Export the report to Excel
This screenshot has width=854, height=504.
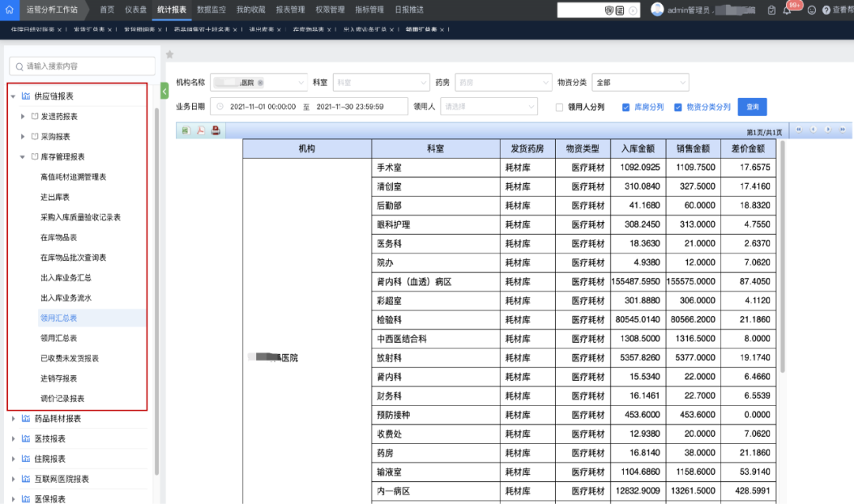[186, 130]
